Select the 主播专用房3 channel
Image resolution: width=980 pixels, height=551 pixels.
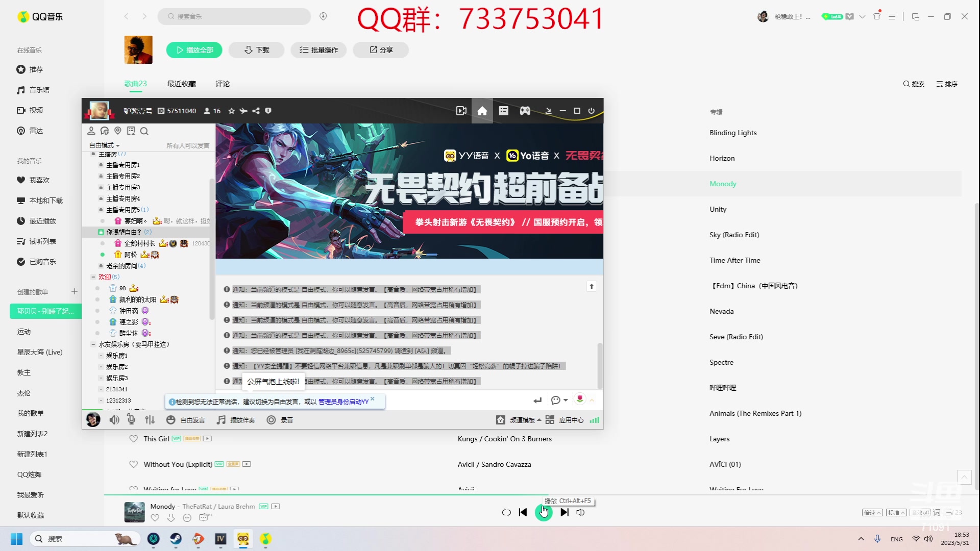click(123, 187)
